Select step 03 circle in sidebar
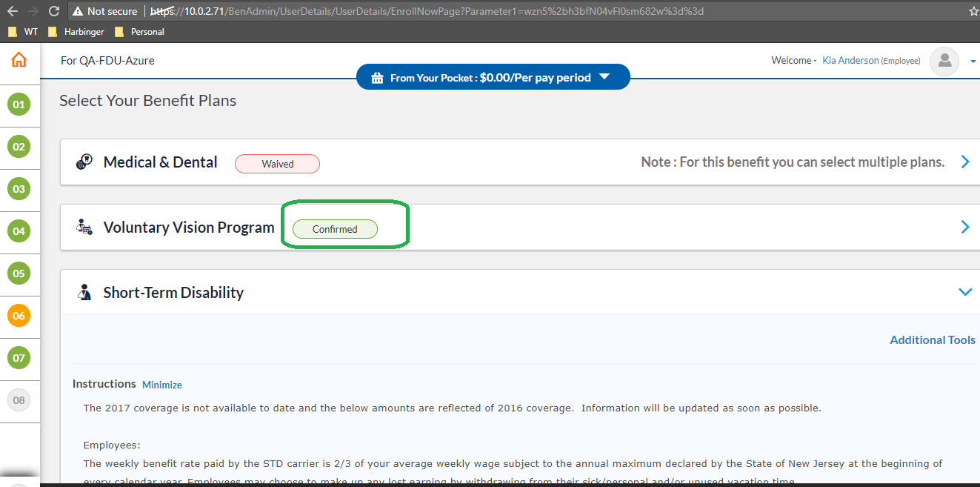 pos(19,189)
